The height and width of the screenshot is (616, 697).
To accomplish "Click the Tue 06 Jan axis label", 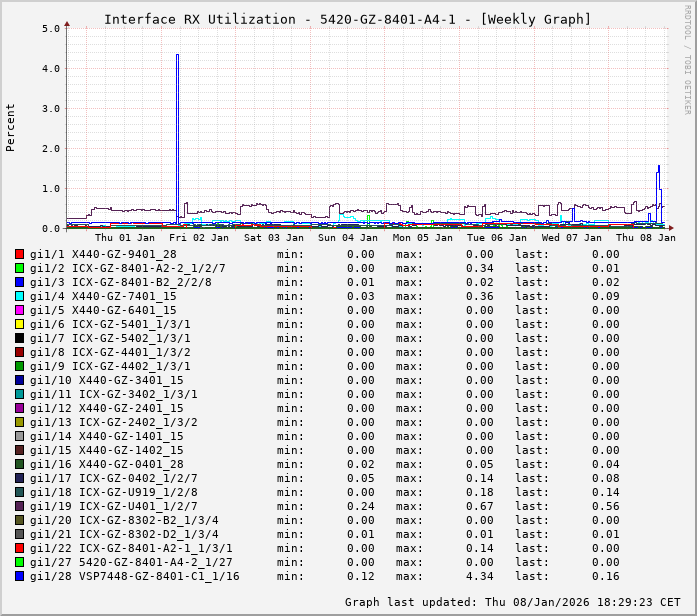I will pyautogui.click(x=497, y=238).
